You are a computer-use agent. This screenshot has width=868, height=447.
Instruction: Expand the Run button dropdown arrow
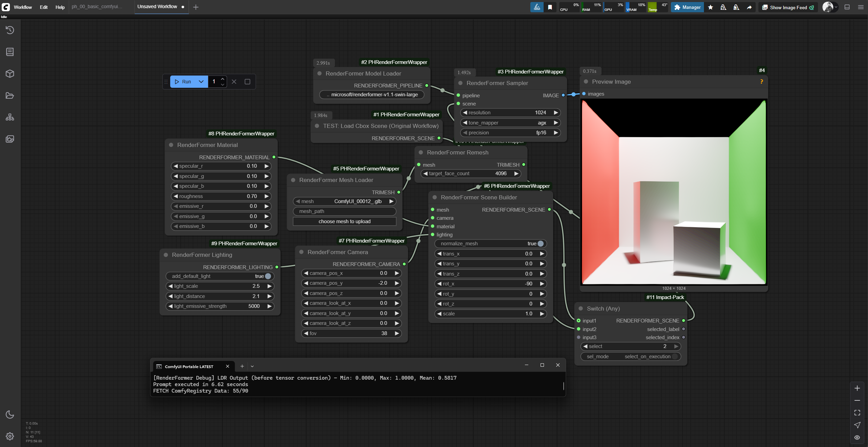(x=201, y=82)
